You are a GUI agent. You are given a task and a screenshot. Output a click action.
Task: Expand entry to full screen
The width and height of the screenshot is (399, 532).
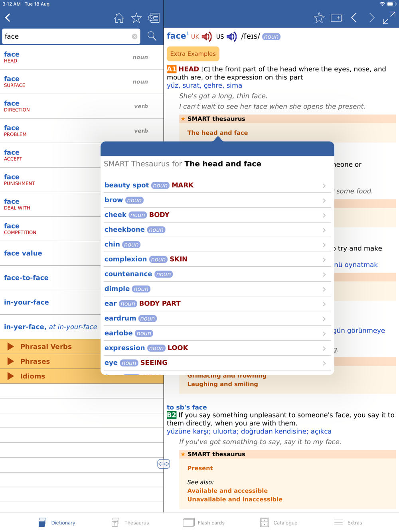(389, 18)
